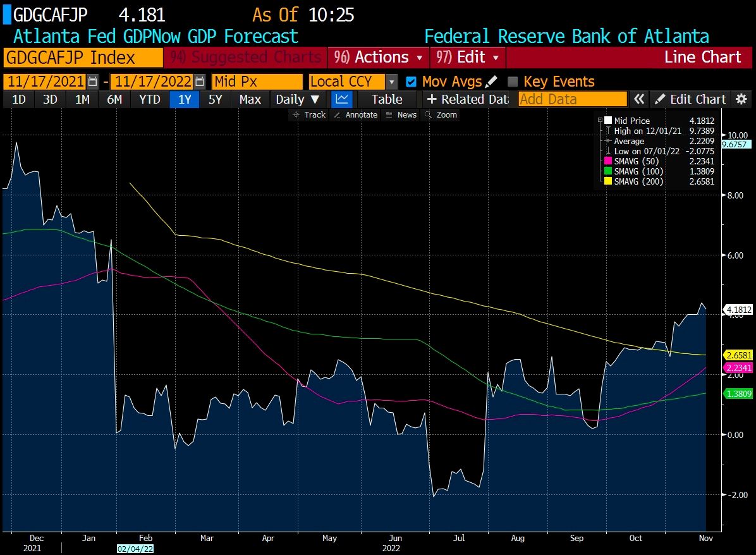756x555 pixels.
Task: Click the 2.6581 yellow axis label
Action: pyautogui.click(x=738, y=355)
